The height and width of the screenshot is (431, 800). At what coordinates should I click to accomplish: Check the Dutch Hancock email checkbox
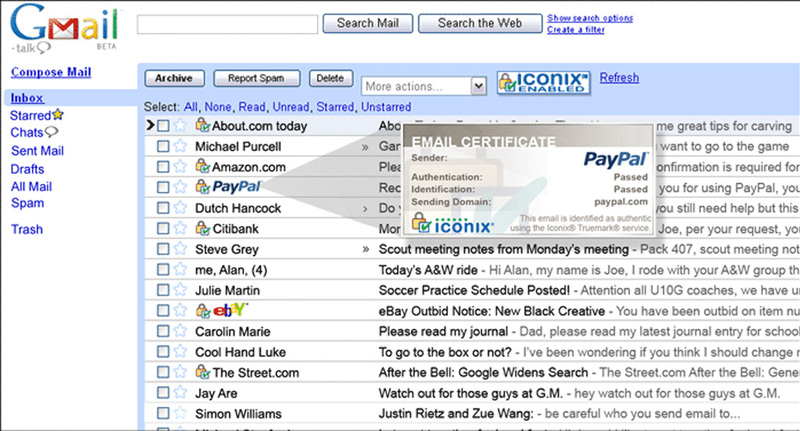tap(163, 208)
